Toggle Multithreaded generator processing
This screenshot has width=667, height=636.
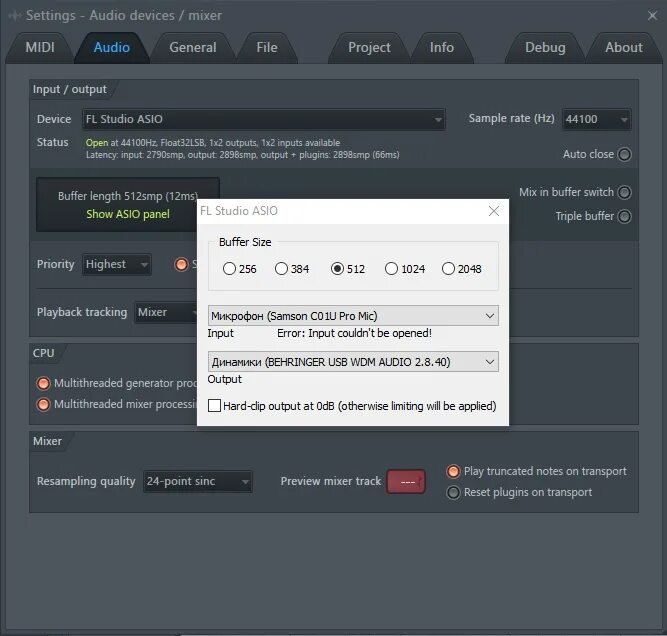pyautogui.click(x=43, y=383)
